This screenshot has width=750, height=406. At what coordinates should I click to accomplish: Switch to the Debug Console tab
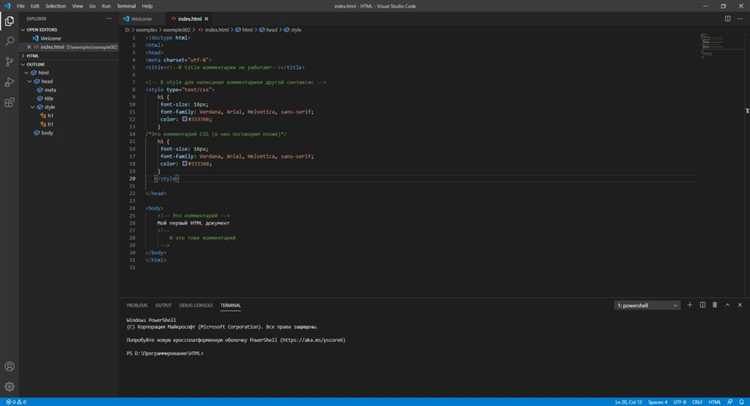196,305
